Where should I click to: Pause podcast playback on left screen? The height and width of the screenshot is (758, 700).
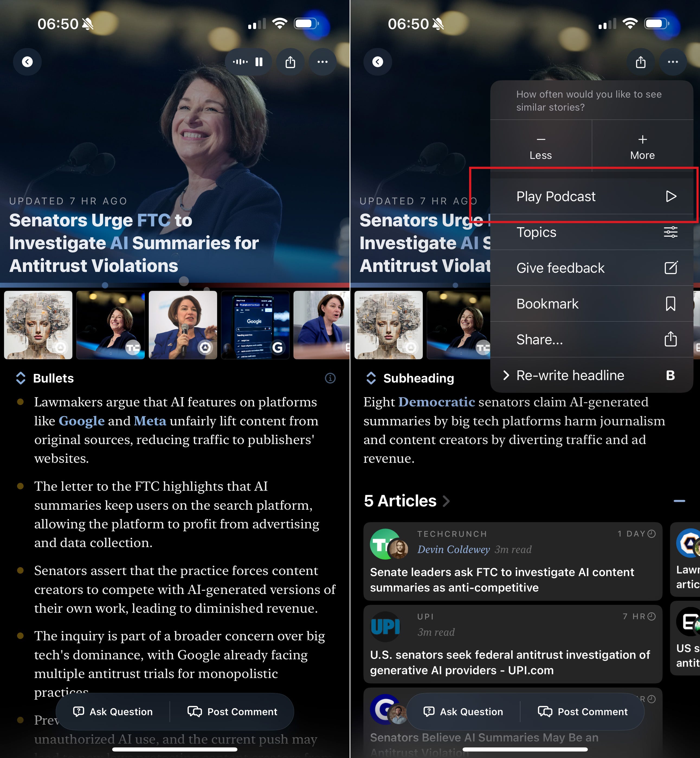259,62
